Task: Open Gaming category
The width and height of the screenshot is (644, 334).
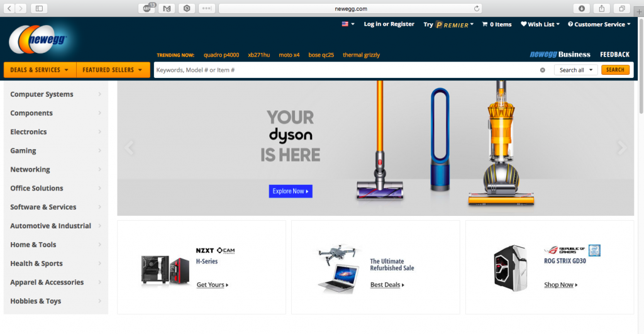Action: click(x=56, y=151)
